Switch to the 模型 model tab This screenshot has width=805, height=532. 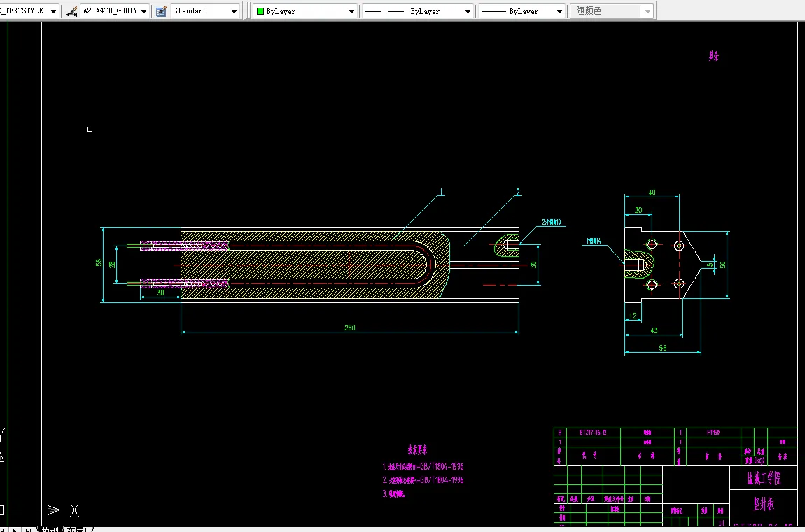(50, 529)
